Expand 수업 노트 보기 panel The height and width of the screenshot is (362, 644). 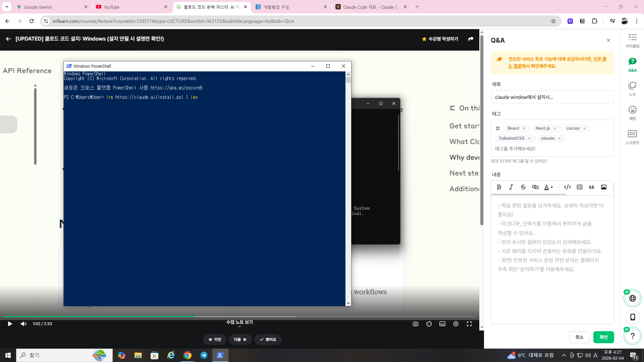click(239, 323)
